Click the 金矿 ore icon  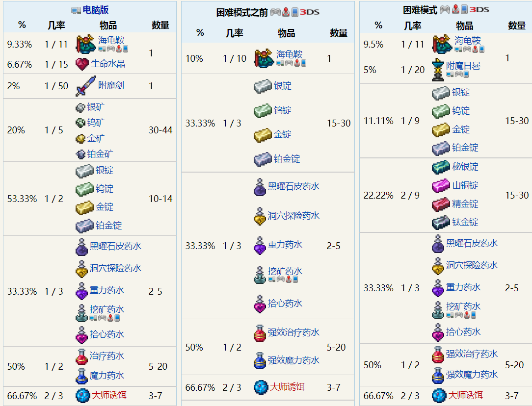pyautogui.click(x=80, y=139)
